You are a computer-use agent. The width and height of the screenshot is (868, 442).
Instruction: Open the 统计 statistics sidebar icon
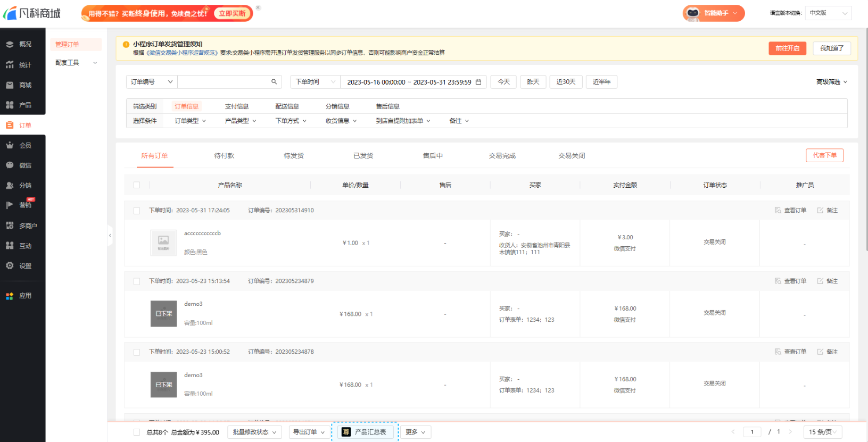(10, 65)
